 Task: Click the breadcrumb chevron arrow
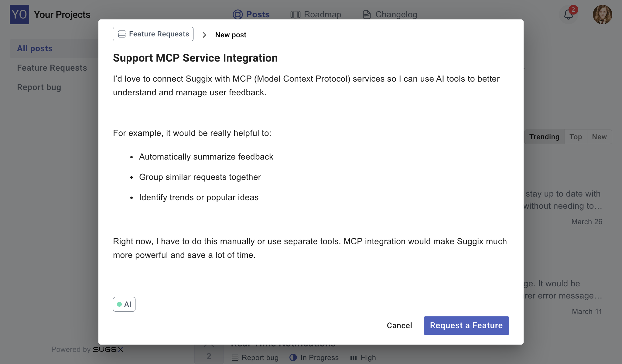pyautogui.click(x=204, y=35)
